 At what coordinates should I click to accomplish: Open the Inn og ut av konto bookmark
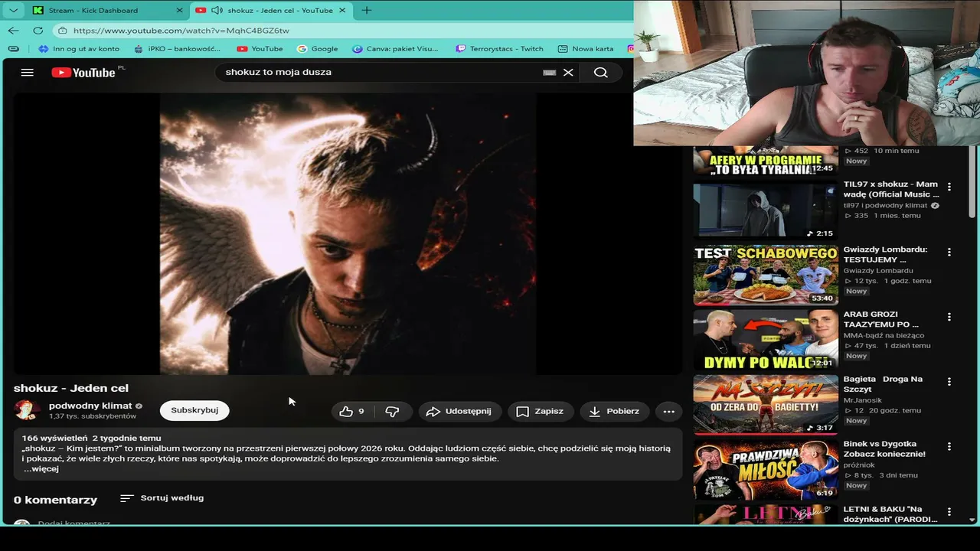click(x=78, y=48)
